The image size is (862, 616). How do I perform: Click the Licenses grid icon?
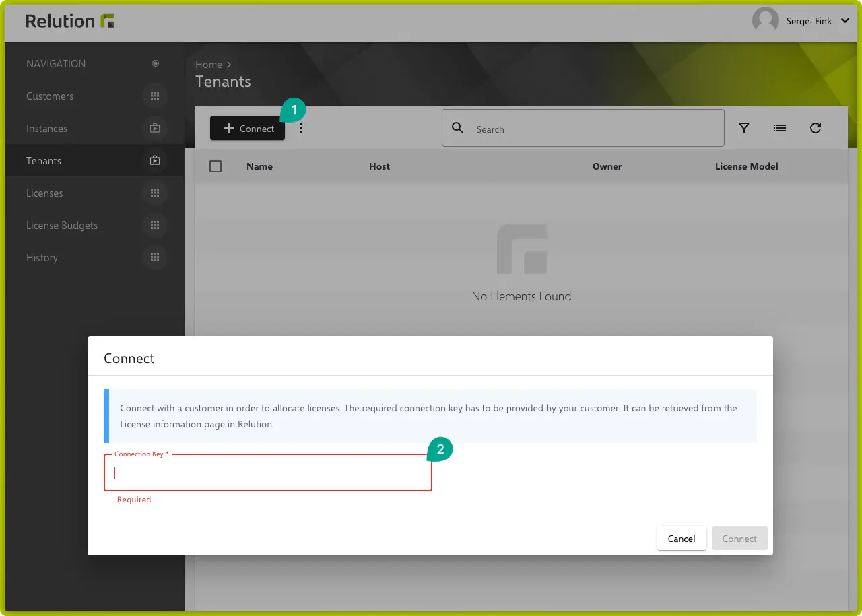pos(155,193)
